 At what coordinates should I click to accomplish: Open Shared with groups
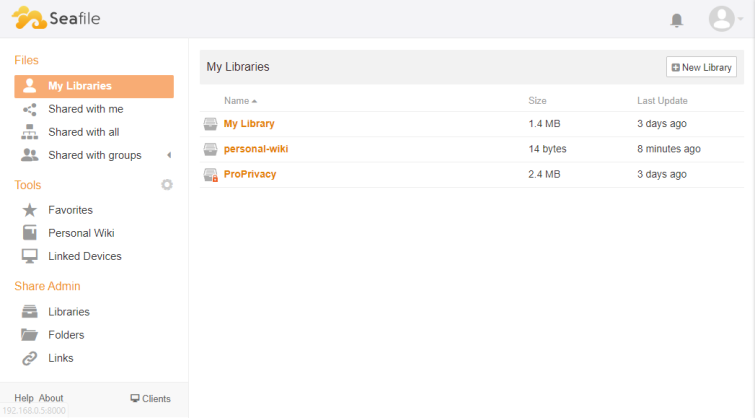click(94, 156)
